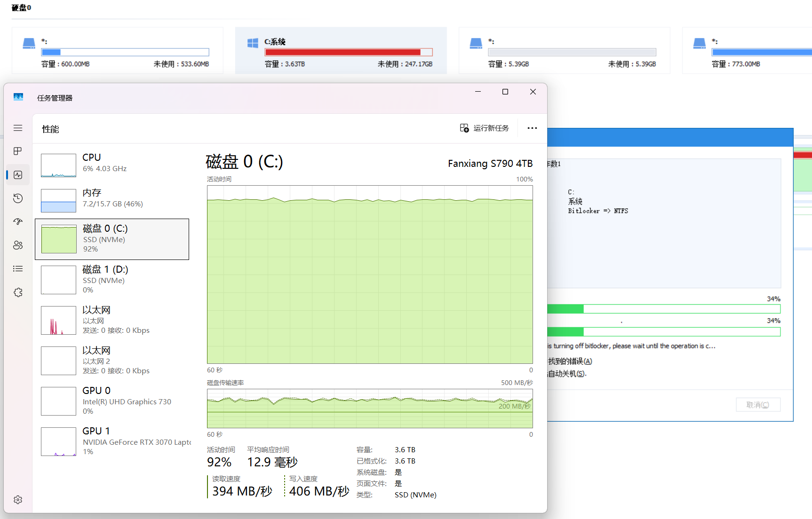Click the Task Manager app icon in title bar
The width and height of the screenshot is (812, 519).
pos(18,97)
